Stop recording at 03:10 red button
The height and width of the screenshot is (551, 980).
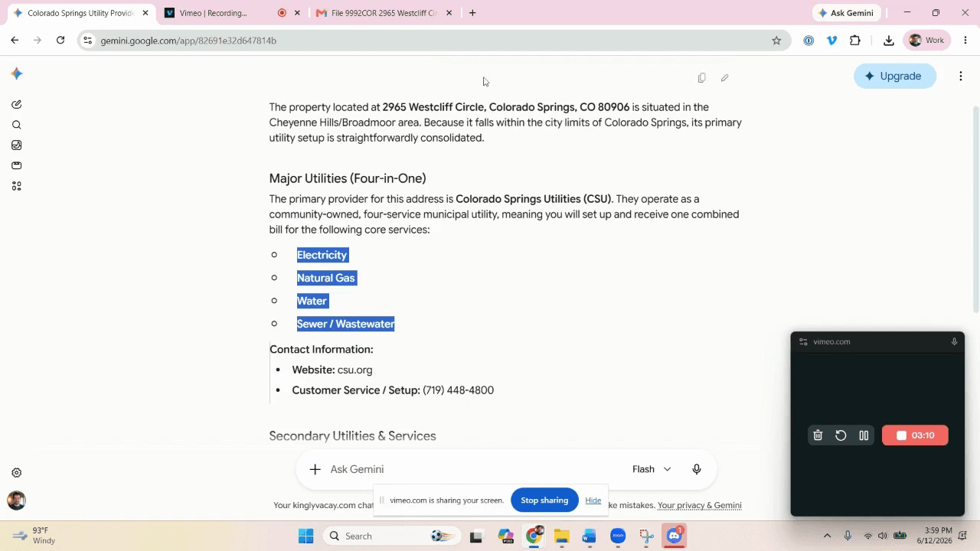tap(915, 435)
